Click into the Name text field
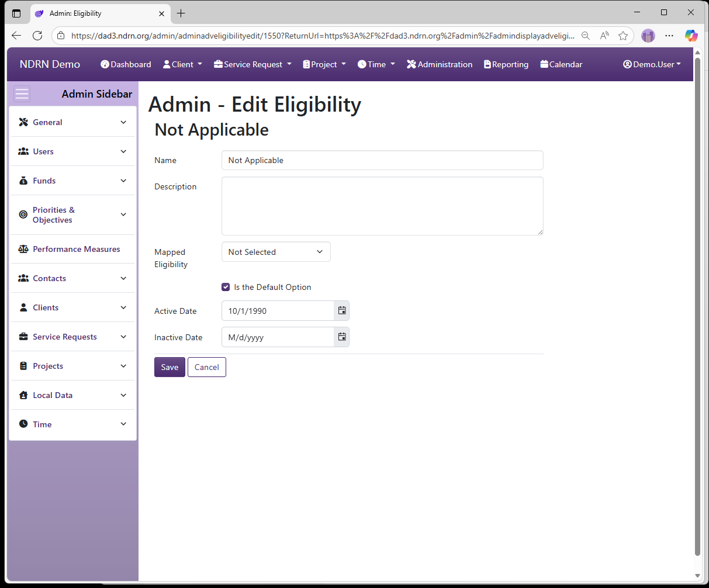 pyautogui.click(x=382, y=160)
